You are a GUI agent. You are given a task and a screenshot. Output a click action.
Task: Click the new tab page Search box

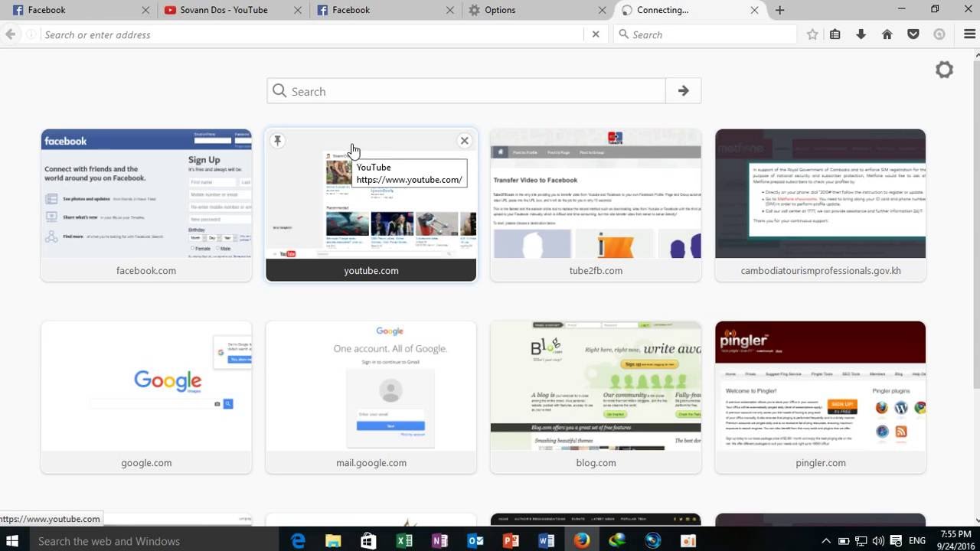[466, 91]
